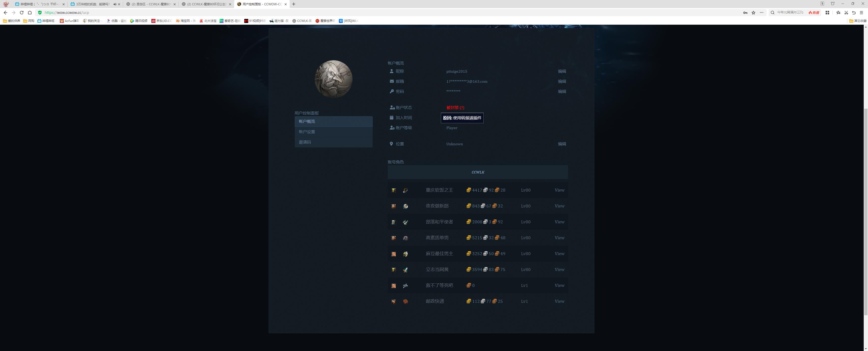This screenshot has height=351, width=868.
Task: Click View for character 重庆软饭之王
Action: tap(559, 190)
